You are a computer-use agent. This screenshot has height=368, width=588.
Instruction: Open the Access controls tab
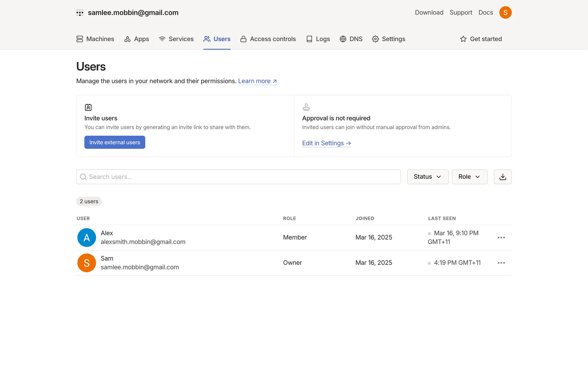[268, 39]
